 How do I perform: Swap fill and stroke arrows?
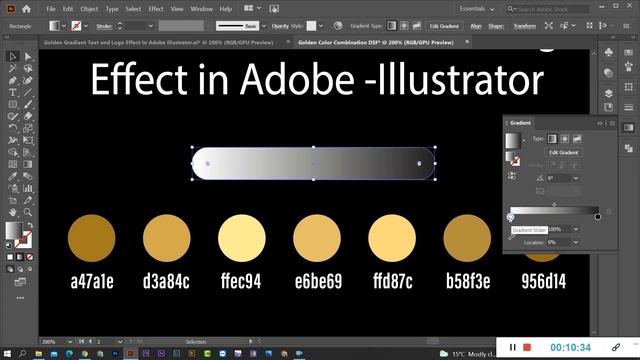pyautogui.click(x=29, y=225)
